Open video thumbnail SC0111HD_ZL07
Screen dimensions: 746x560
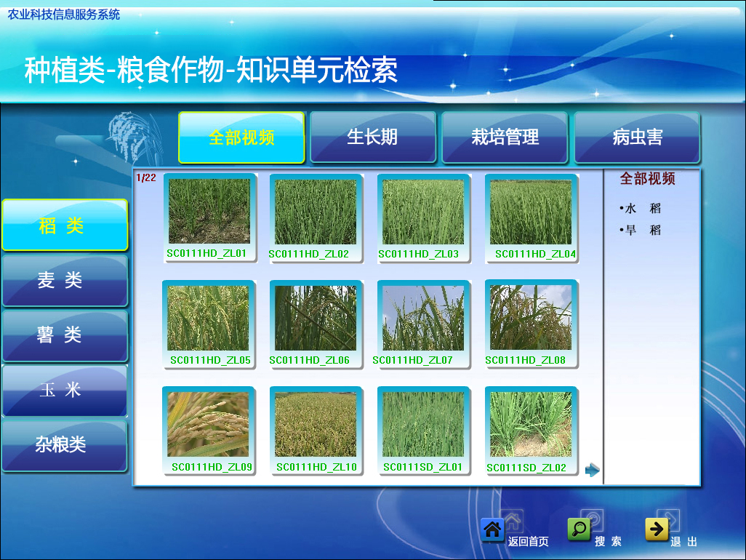pyautogui.click(x=423, y=324)
